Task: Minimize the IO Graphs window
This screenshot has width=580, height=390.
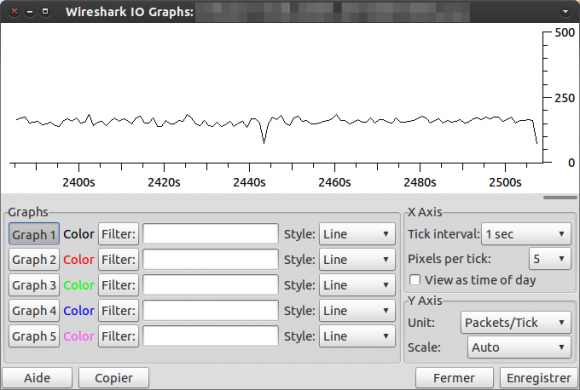Action: click(x=30, y=11)
